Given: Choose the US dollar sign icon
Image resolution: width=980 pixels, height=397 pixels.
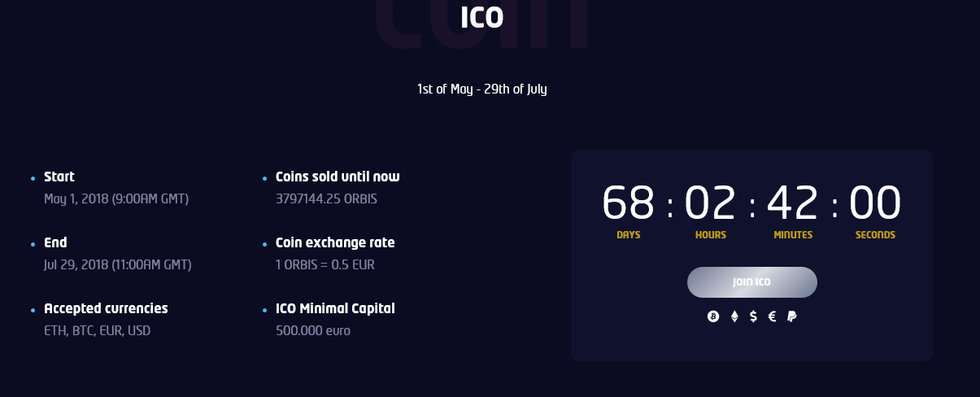Looking at the screenshot, I should coord(753,316).
